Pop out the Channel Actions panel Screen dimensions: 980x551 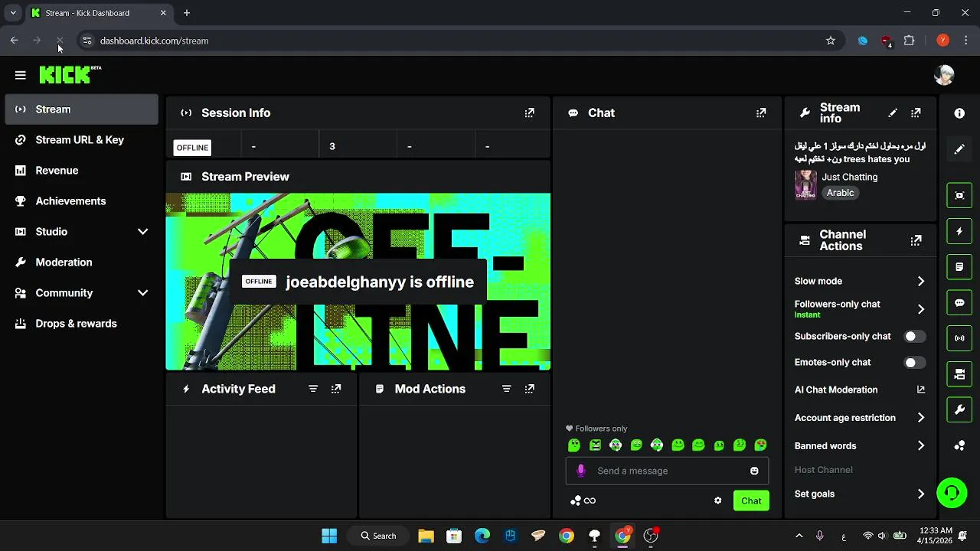pyautogui.click(x=916, y=240)
